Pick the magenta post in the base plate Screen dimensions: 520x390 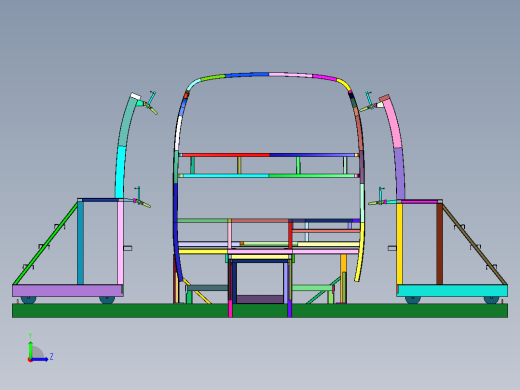(x=230, y=308)
